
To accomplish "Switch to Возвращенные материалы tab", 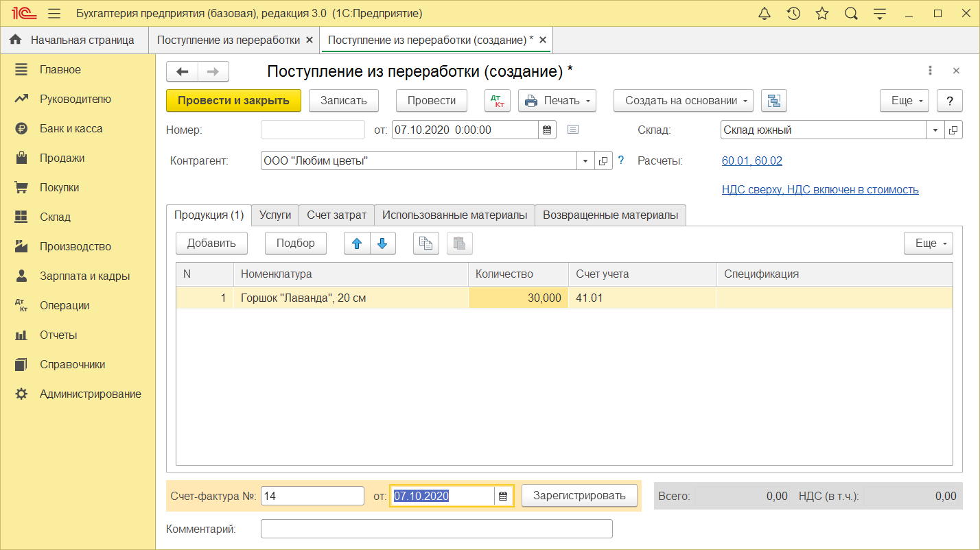I will (x=611, y=215).
